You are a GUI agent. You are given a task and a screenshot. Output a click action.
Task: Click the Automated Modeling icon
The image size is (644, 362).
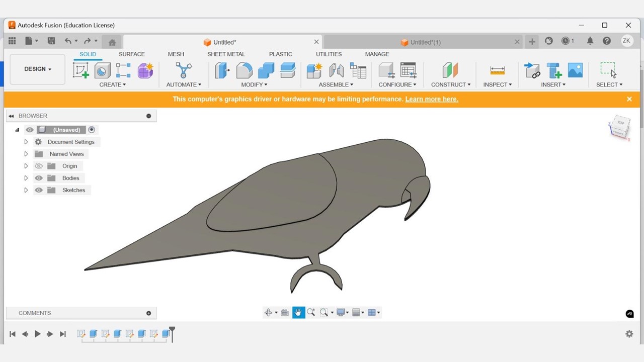184,70
